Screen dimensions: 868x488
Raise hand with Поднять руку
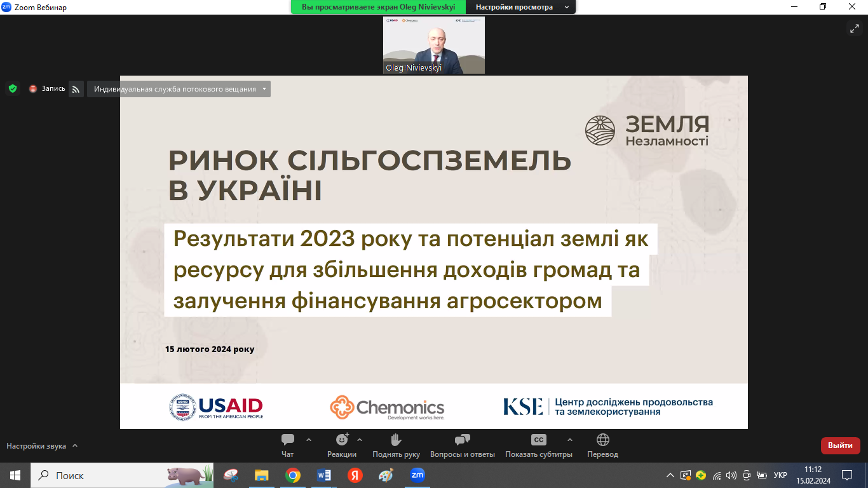click(x=397, y=445)
